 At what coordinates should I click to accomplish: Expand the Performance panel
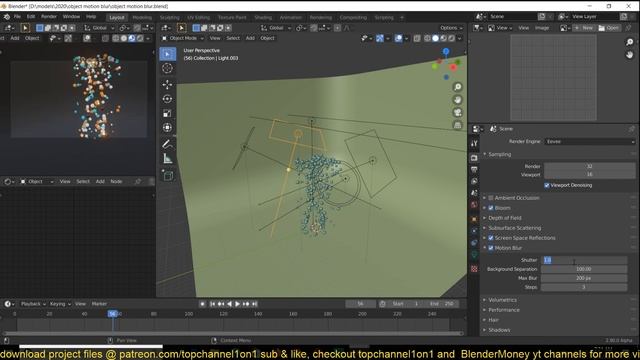pos(504,310)
